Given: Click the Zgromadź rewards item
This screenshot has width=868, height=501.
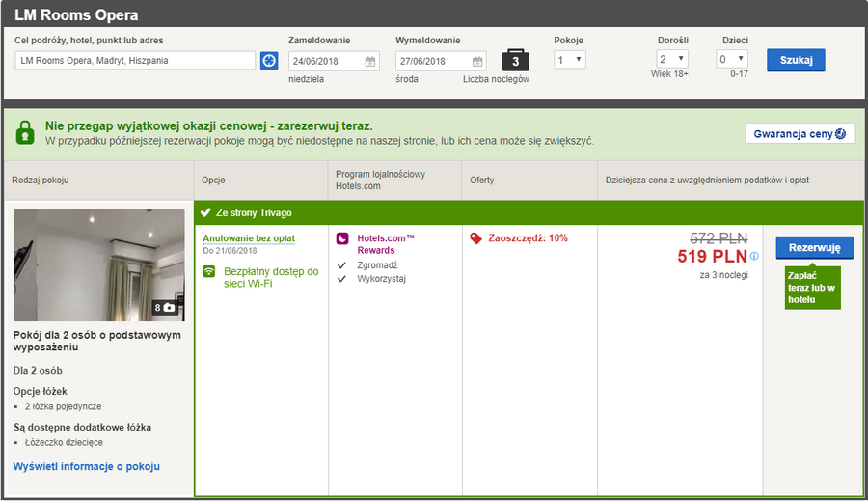Looking at the screenshot, I should (377, 265).
